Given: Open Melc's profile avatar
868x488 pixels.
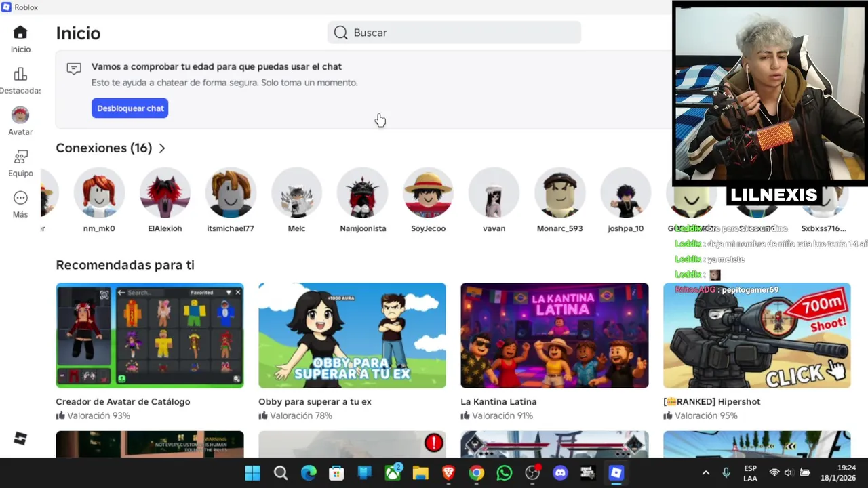Looking at the screenshot, I should (296, 193).
